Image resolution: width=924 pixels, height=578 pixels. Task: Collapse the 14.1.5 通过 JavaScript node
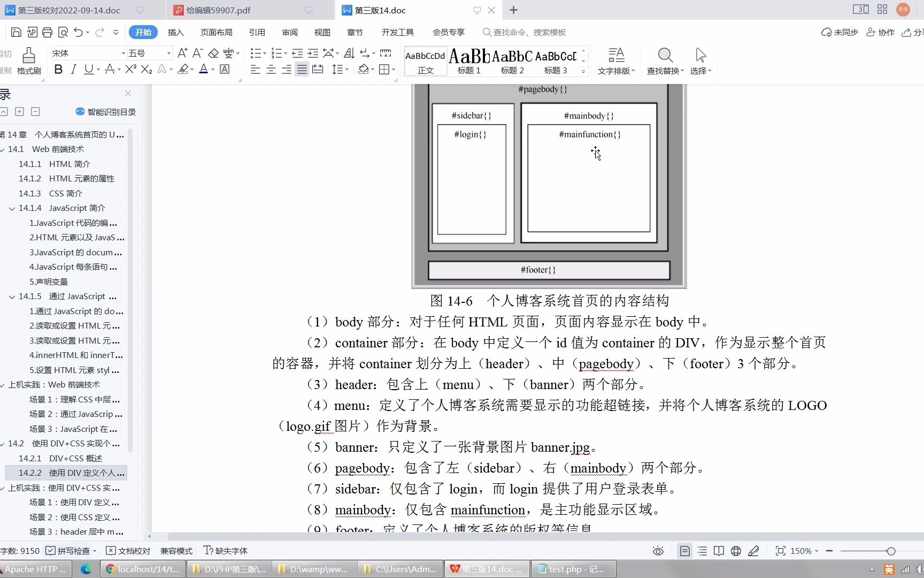click(12, 296)
